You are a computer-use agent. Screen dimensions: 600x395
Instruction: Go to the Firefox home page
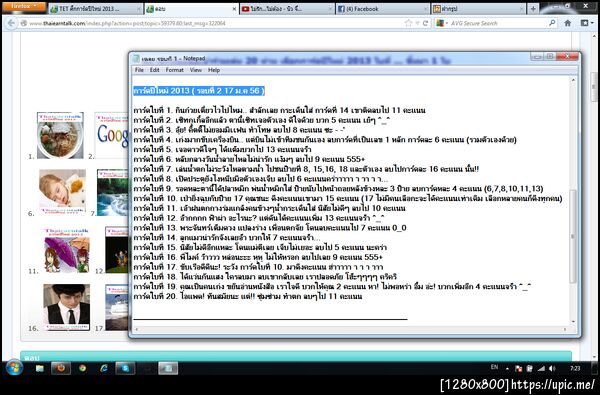click(x=568, y=23)
